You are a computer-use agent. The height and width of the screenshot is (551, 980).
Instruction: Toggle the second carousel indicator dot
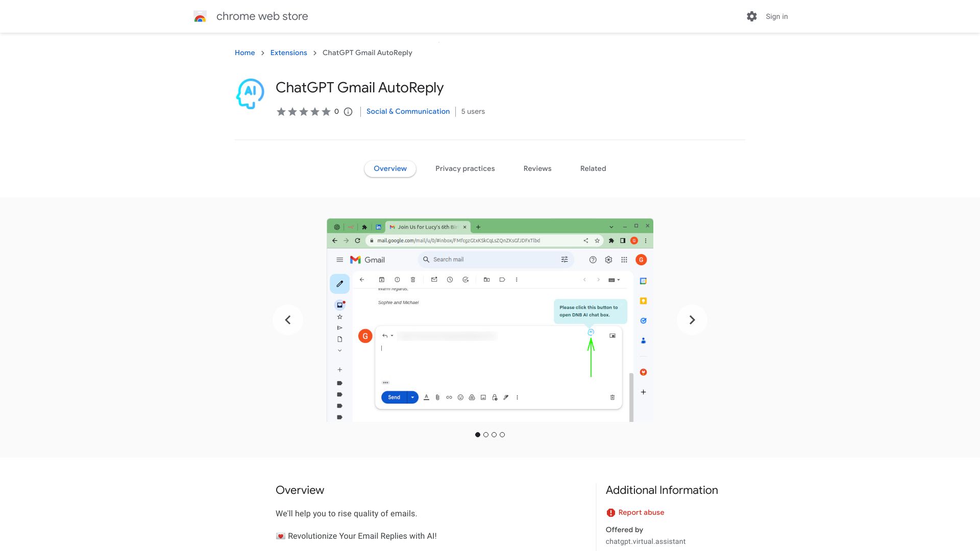486,435
